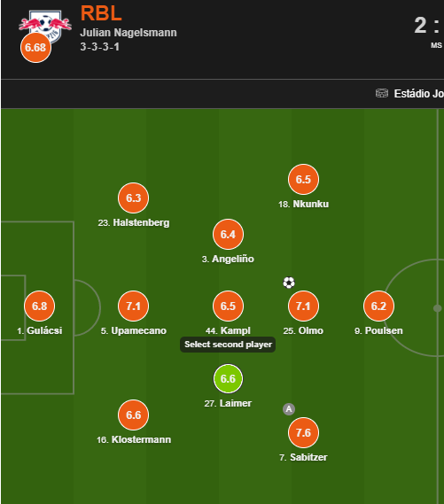Image resolution: width=444 pixels, height=504 pixels.
Task: Select Nkunku's 6.5 rating circle
Action: (303, 179)
